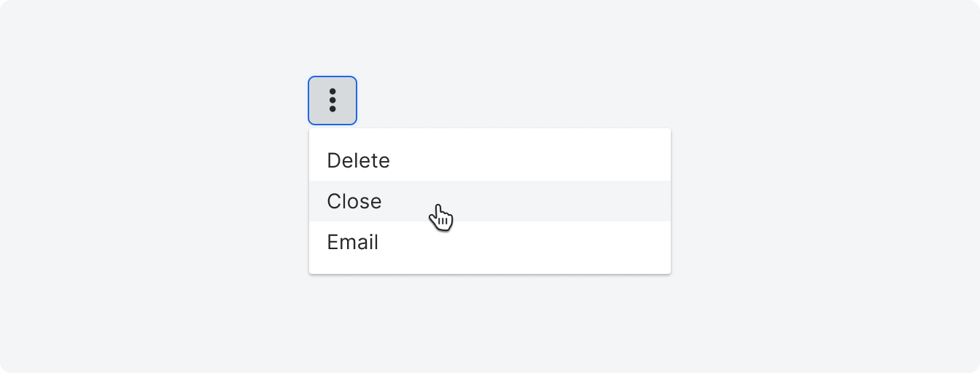Click the three-dot kebab menu button

(332, 101)
